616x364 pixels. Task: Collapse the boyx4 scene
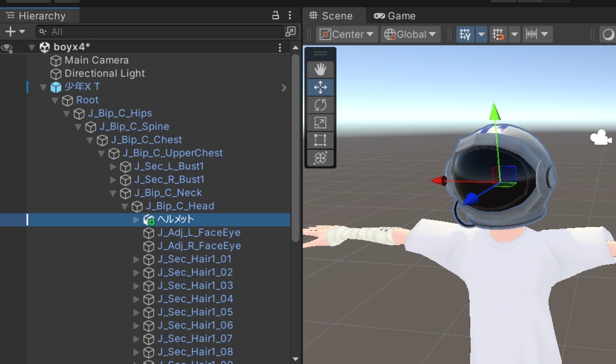[x=32, y=48]
